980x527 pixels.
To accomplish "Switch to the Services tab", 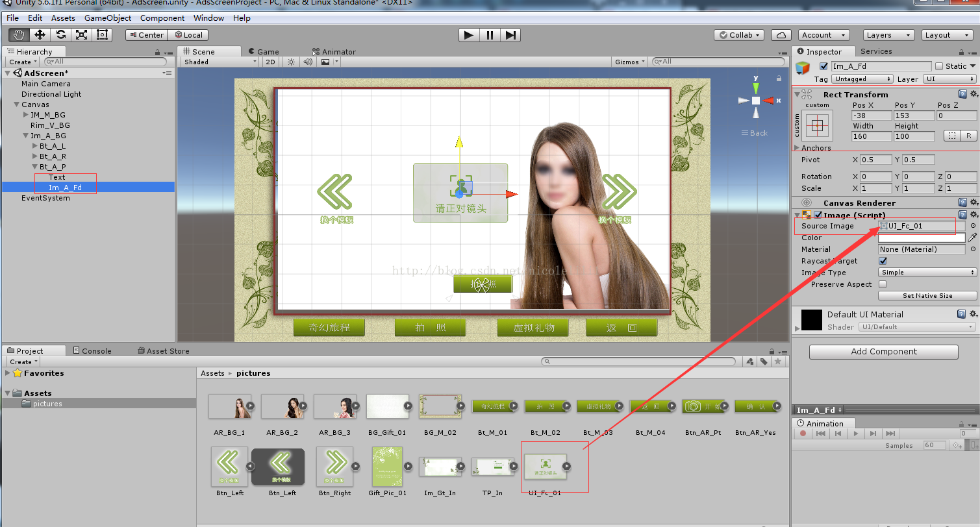I will [876, 51].
